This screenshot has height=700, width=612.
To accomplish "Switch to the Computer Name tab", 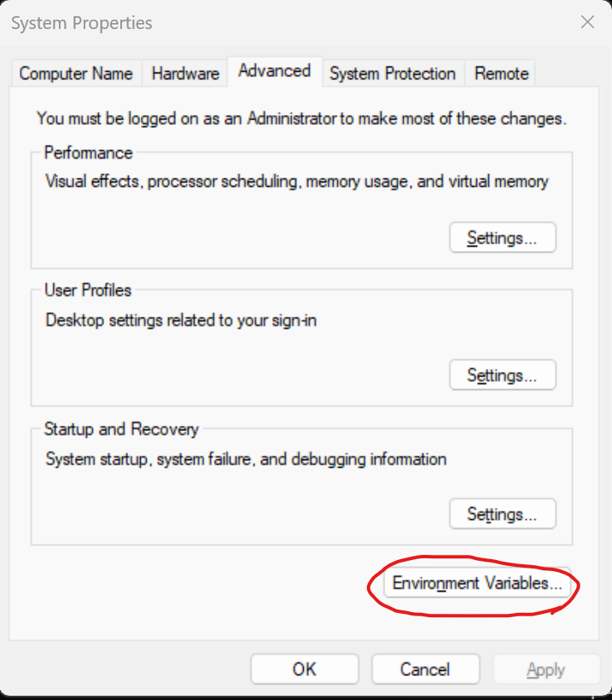I will 76,73.
